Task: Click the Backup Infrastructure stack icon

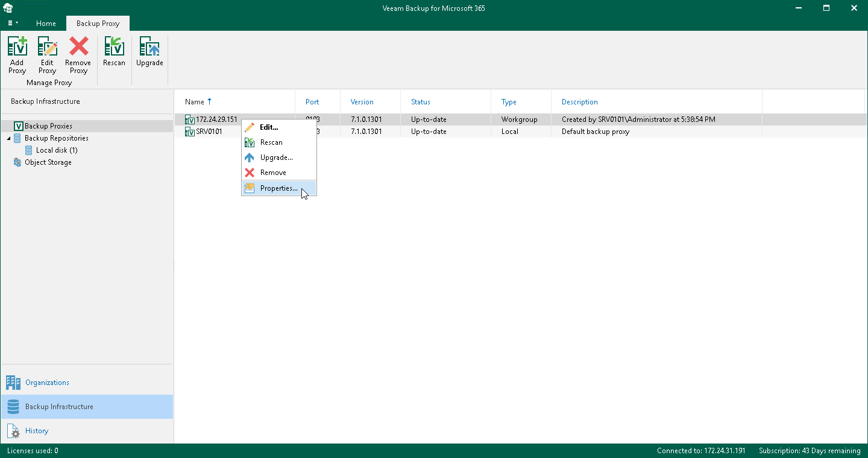Action: (x=13, y=407)
